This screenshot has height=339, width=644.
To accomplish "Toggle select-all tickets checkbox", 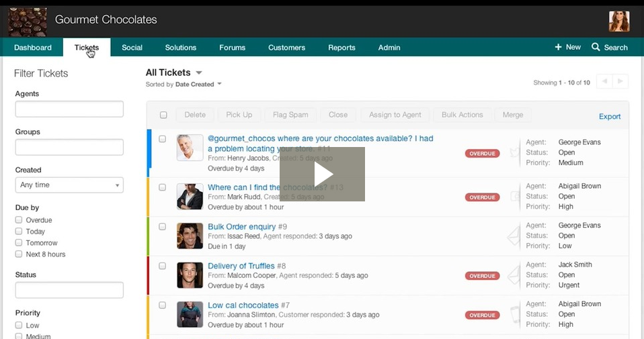I will 163,115.
